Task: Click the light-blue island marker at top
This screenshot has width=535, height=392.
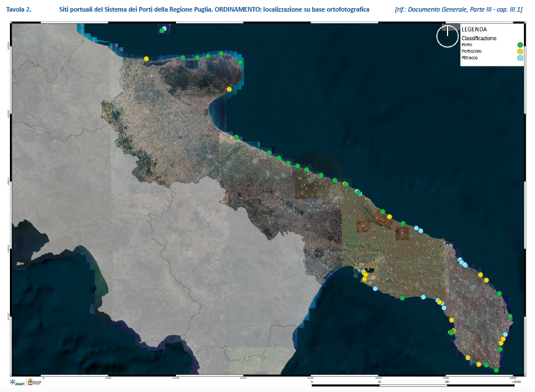Action: coord(164,29)
